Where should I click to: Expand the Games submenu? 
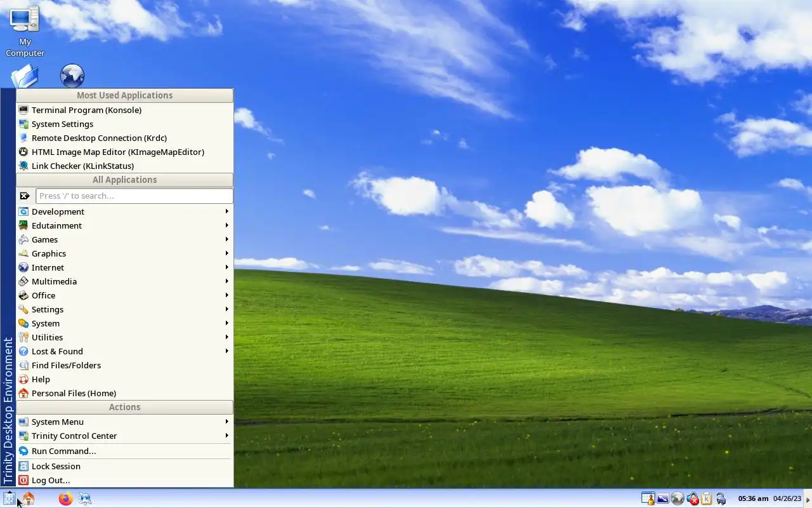(x=124, y=239)
